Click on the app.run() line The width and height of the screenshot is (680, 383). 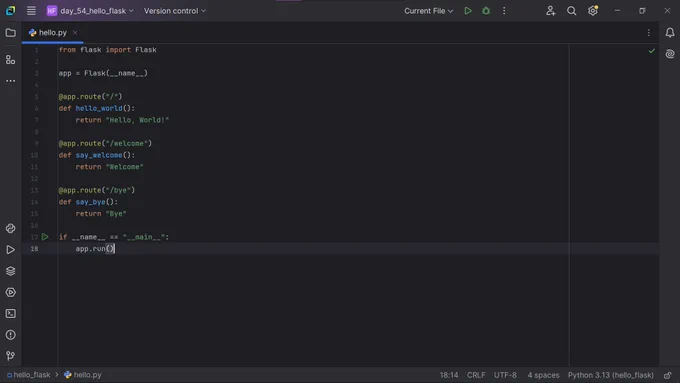[95, 249]
